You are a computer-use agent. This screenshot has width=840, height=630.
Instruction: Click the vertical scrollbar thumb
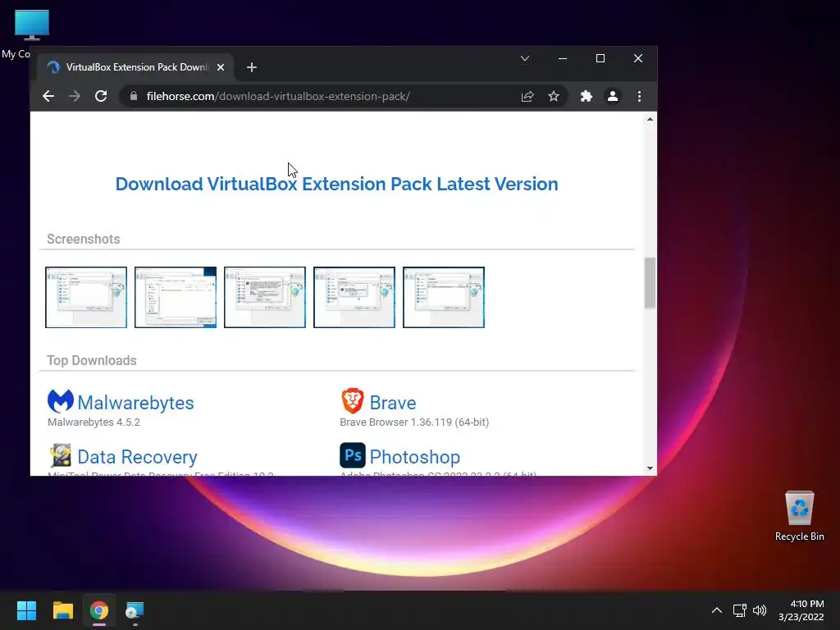(x=650, y=283)
